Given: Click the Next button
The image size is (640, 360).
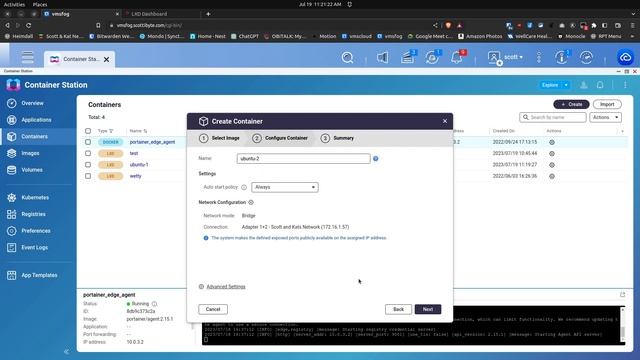Looking at the screenshot, I should (x=427, y=309).
